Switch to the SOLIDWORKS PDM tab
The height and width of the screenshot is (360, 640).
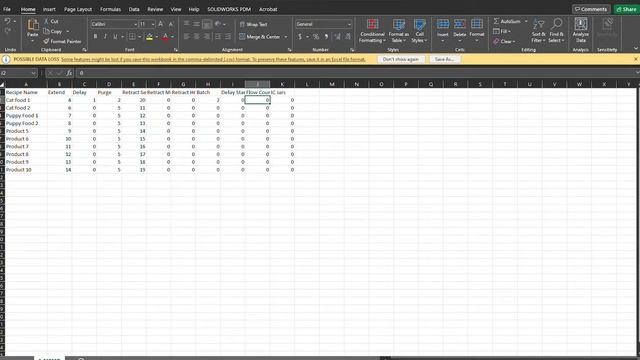coord(229,9)
